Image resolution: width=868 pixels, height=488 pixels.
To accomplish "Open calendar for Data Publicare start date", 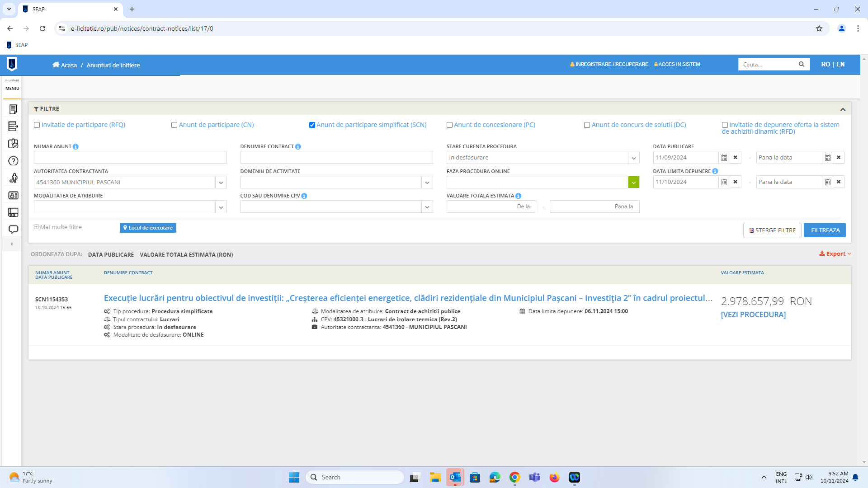I will (724, 158).
